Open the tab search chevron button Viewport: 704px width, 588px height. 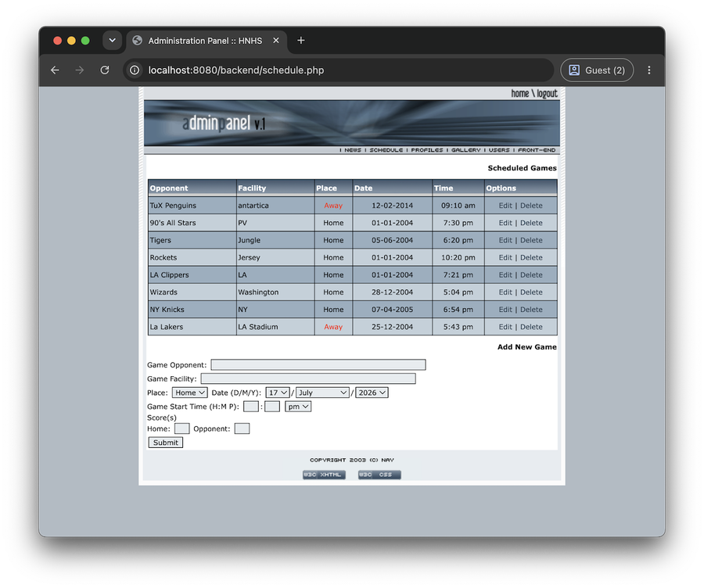pos(112,41)
